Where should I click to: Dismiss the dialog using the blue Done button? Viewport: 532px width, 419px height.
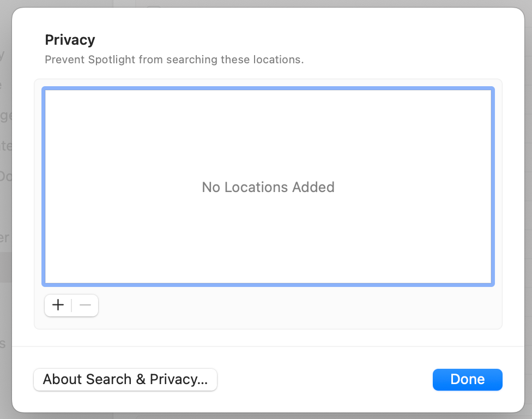(467, 380)
